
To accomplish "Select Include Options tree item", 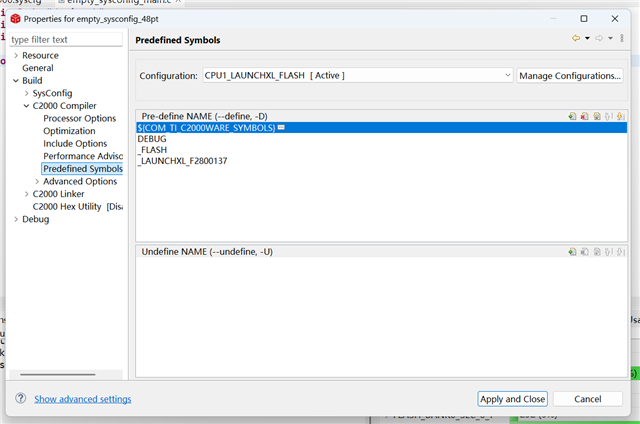I will [75, 144].
